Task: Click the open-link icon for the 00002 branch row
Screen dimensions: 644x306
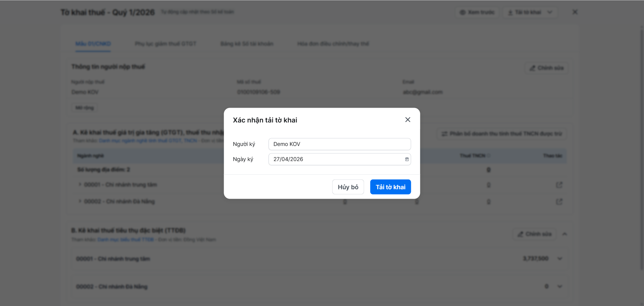Action: 559,202
